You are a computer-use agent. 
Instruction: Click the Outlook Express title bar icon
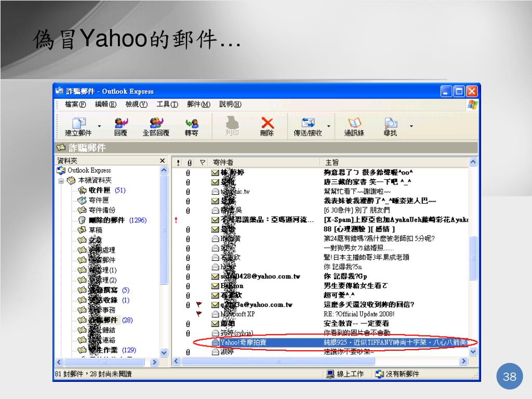click(59, 91)
